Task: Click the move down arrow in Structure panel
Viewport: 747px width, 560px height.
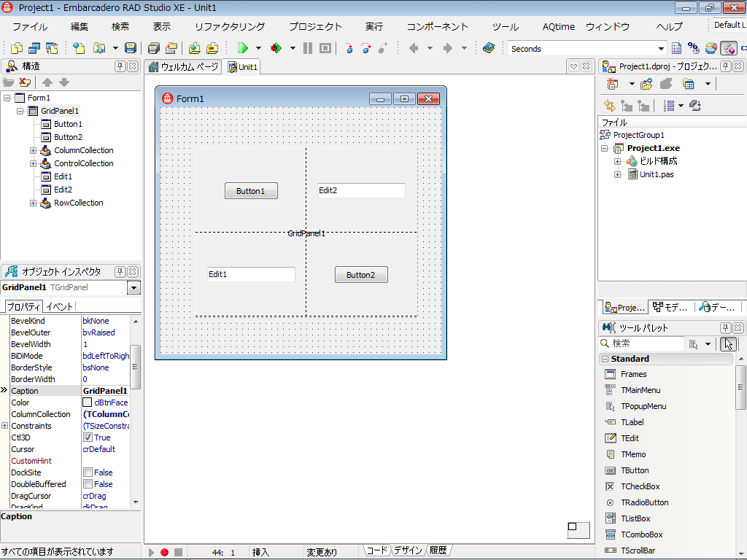Action: point(64,82)
